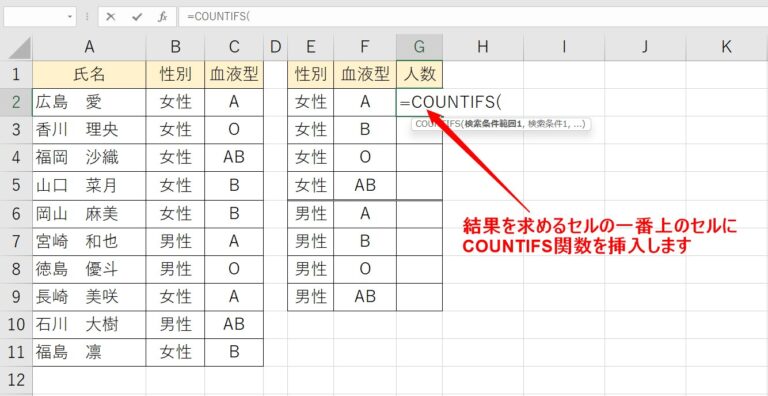
Task: Select row 2 header
Action: (16, 102)
